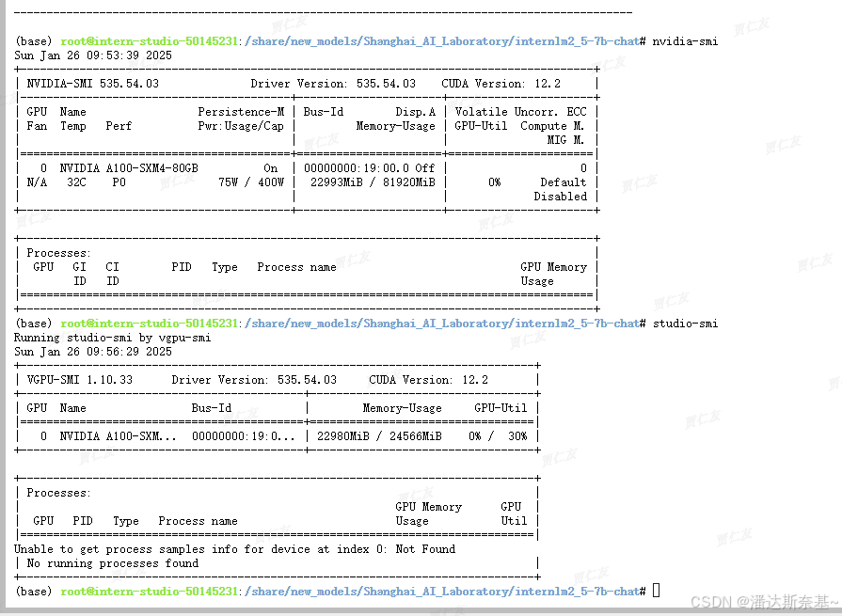This screenshot has height=616, width=842.
Task: Select Driver Version in the NVIDIA-SMI header
Action: pyautogui.click(x=333, y=84)
